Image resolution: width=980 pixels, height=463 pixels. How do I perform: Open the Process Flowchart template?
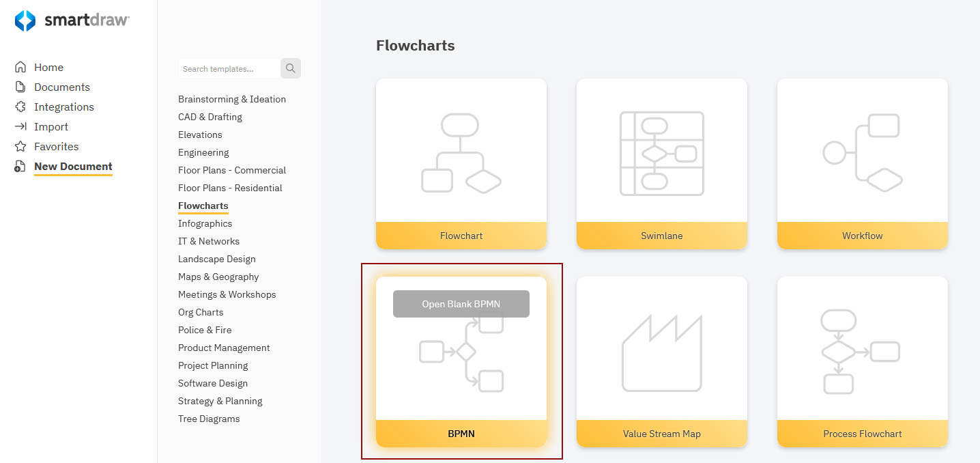point(862,362)
